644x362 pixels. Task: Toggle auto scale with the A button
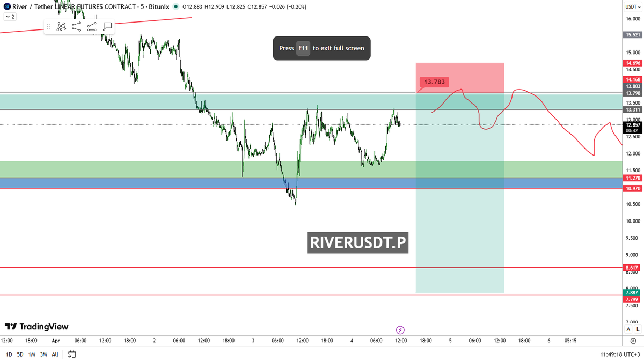point(628,329)
